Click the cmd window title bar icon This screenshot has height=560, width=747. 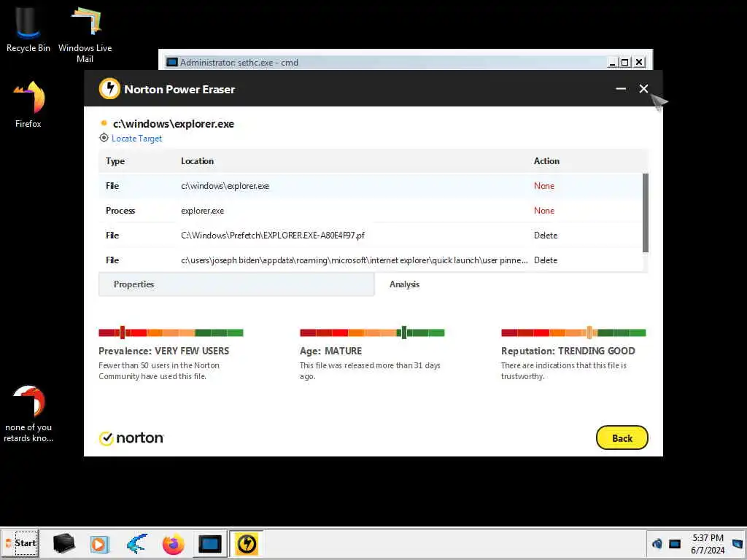[172, 63]
